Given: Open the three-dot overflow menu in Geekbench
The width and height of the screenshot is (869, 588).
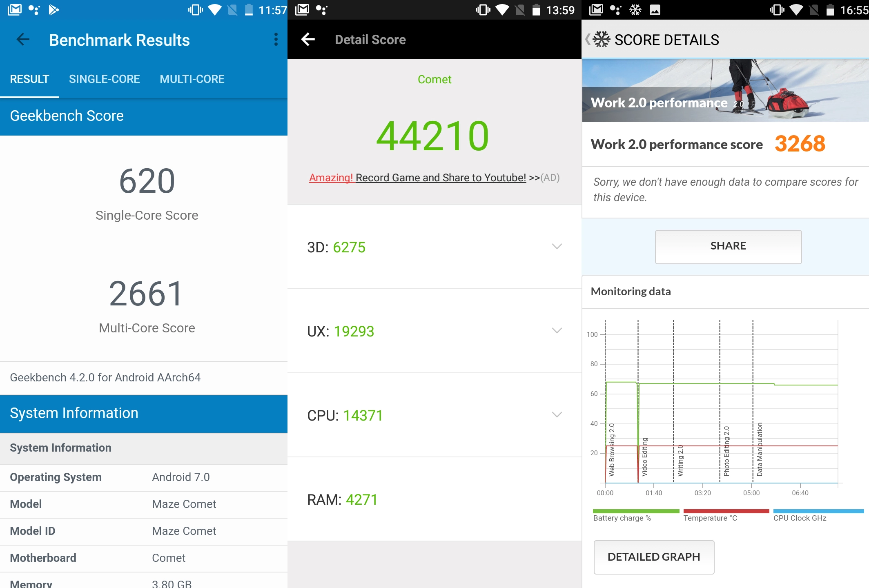Looking at the screenshot, I should 276,40.
